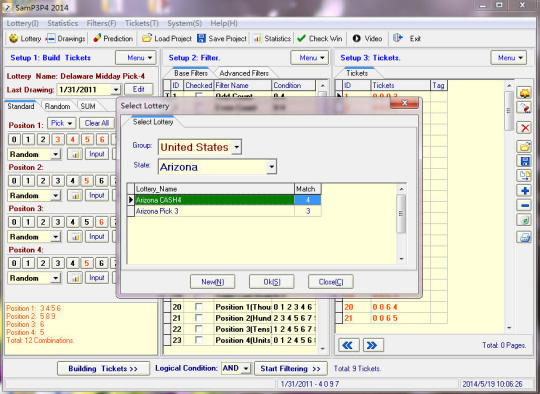Click the Start Filtering >> button
The width and height of the screenshot is (540, 394).
(290, 369)
